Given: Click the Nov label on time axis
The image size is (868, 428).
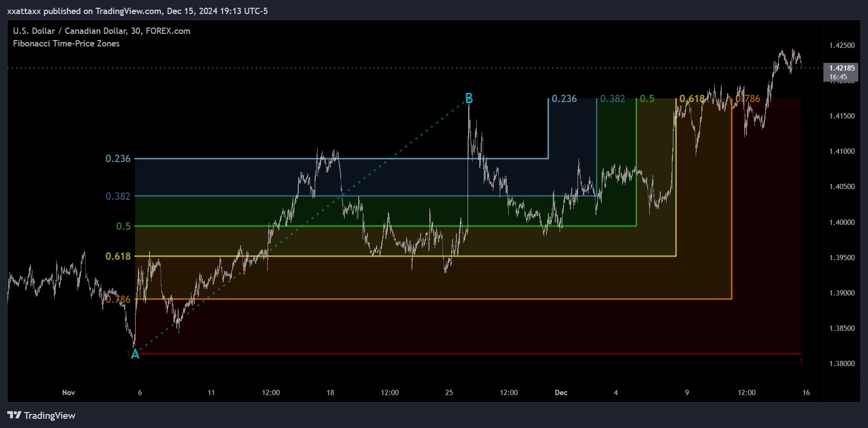Looking at the screenshot, I should 69,393.
